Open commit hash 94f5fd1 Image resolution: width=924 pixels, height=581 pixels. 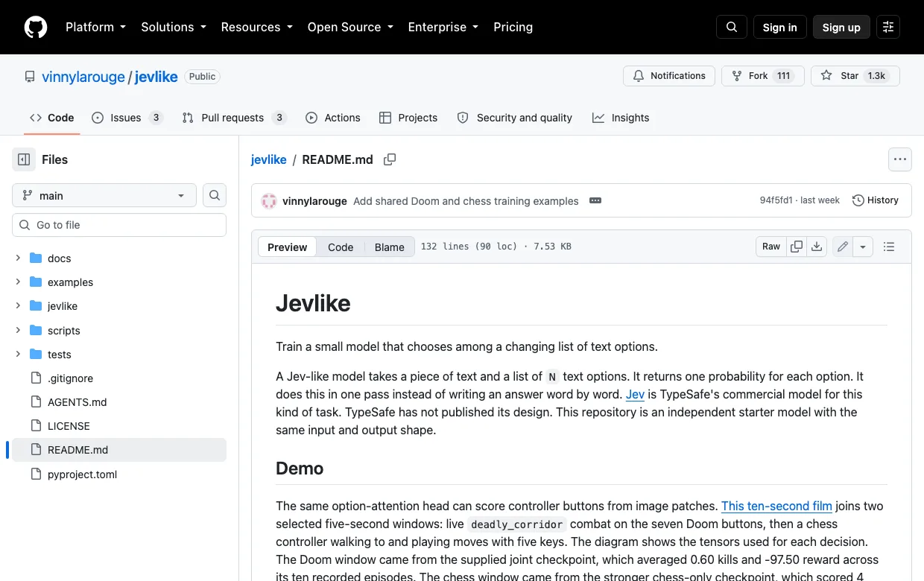pyautogui.click(x=776, y=200)
